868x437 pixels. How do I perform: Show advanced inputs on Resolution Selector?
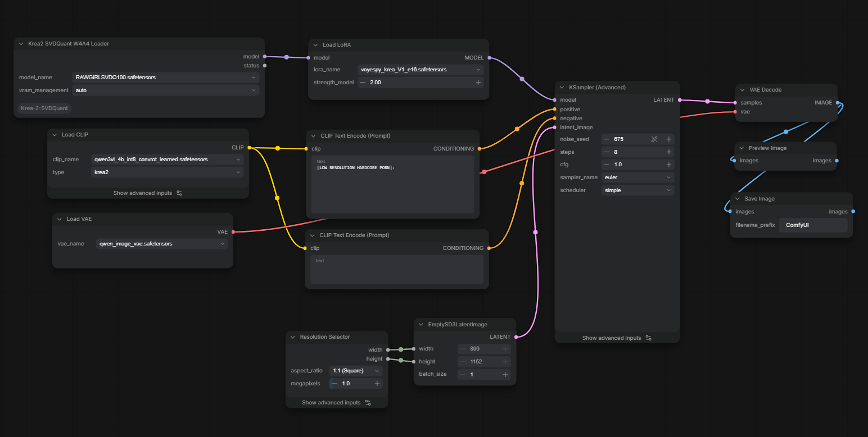point(336,403)
